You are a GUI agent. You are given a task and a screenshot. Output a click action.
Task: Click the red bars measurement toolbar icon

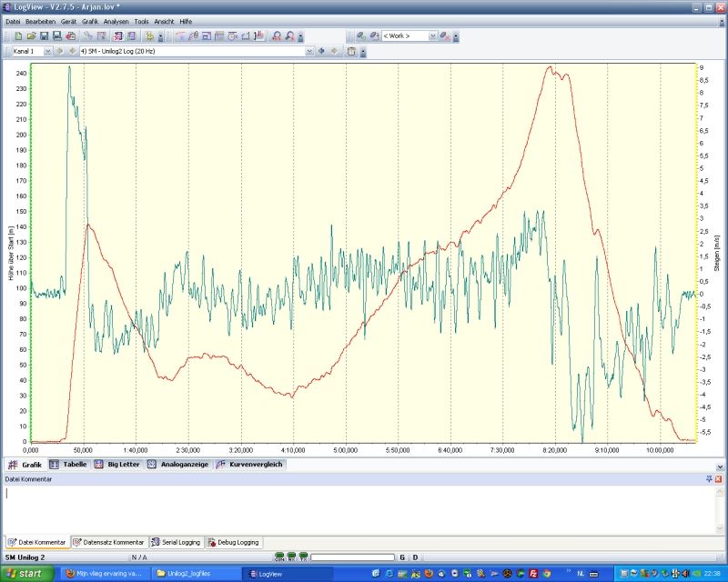tap(259, 36)
